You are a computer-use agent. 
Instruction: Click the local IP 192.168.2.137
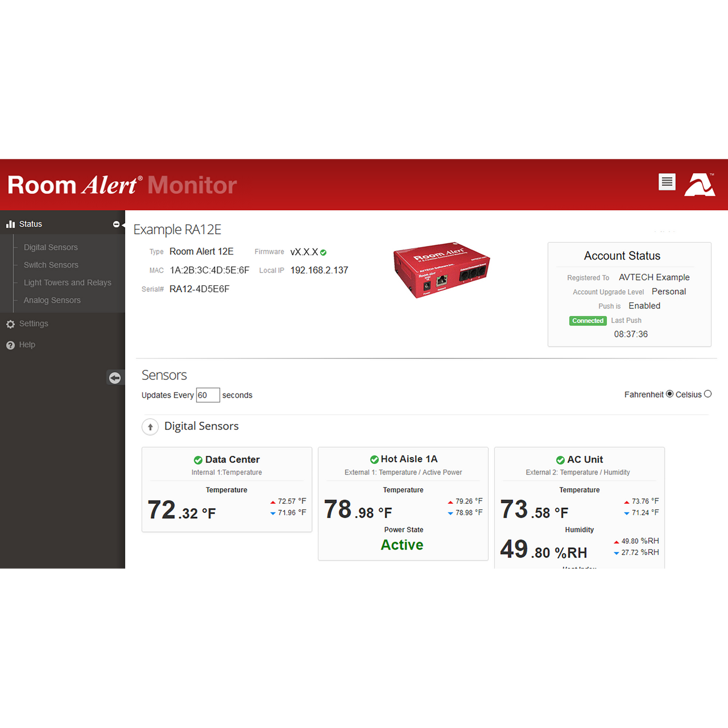[319, 271]
